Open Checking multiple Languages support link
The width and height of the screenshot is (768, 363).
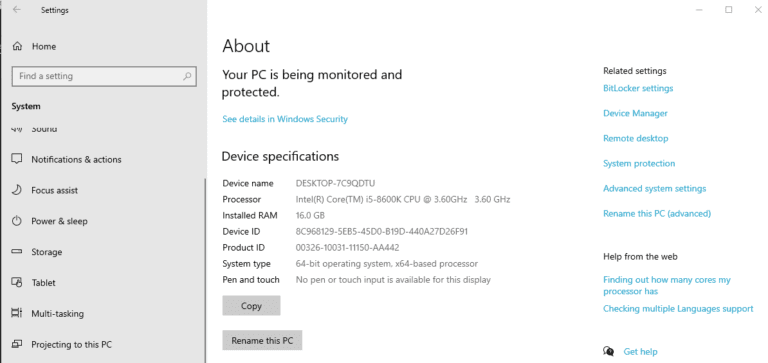click(678, 309)
